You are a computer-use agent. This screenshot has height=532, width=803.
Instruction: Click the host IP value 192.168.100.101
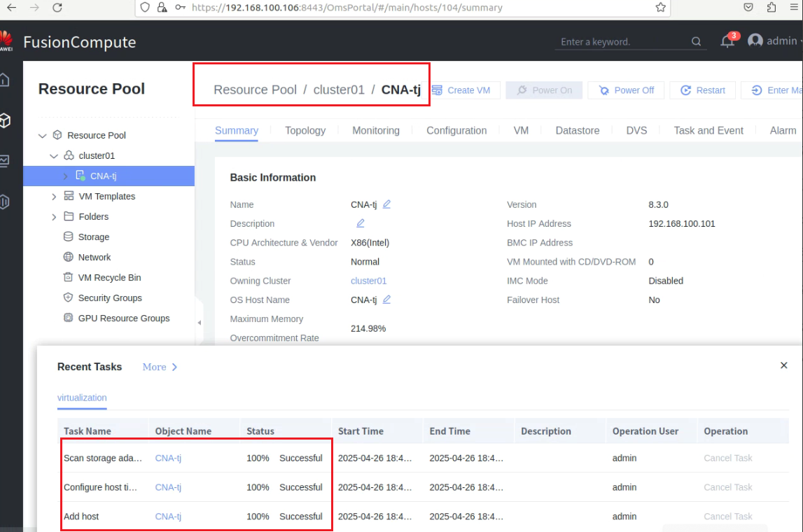682,223
